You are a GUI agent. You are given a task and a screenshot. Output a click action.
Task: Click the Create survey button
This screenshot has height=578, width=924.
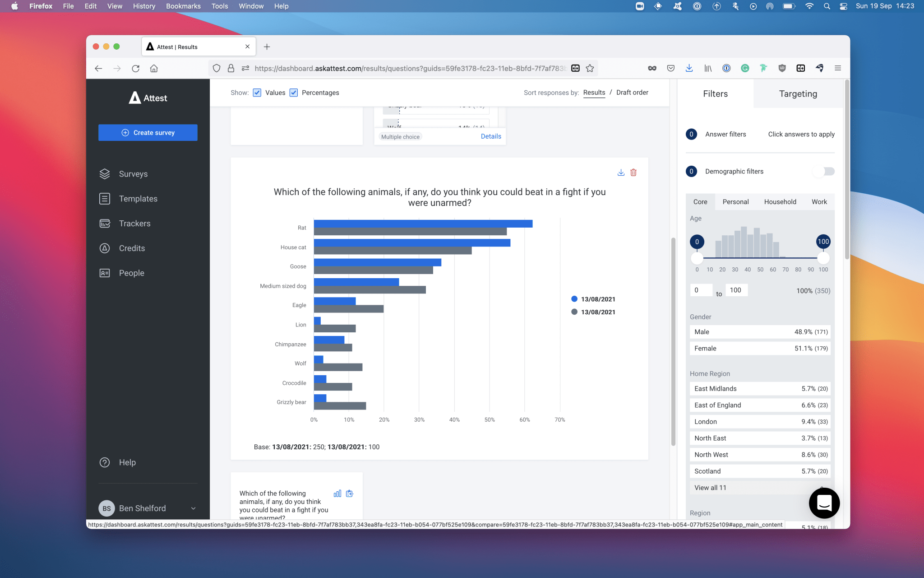click(x=148, y=133)
